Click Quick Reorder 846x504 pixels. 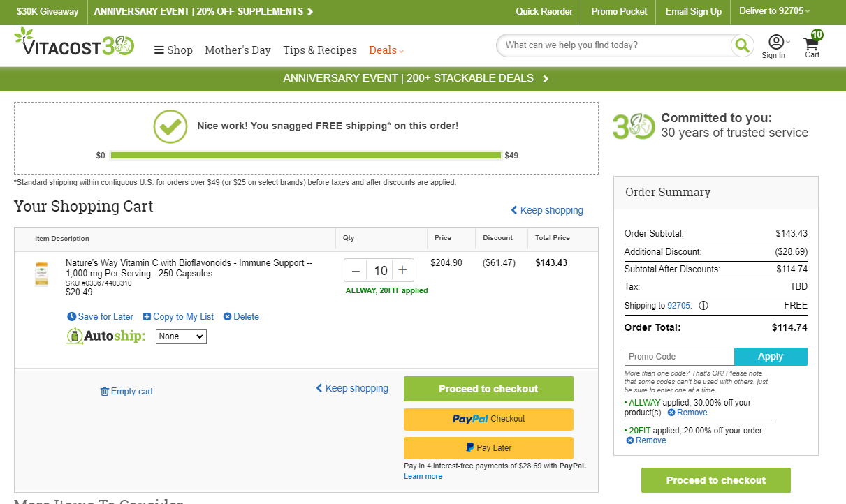point(544,11)
